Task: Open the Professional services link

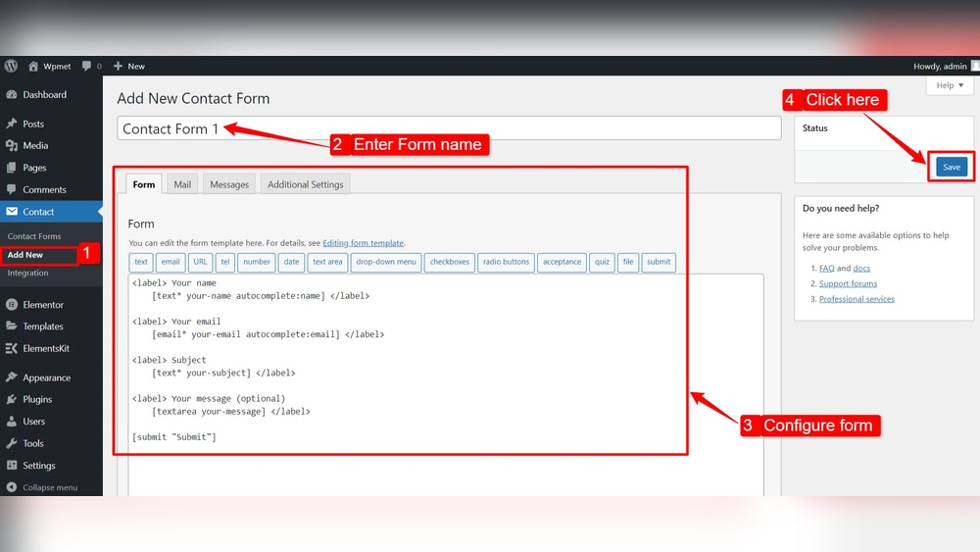Action: point(857,299)
